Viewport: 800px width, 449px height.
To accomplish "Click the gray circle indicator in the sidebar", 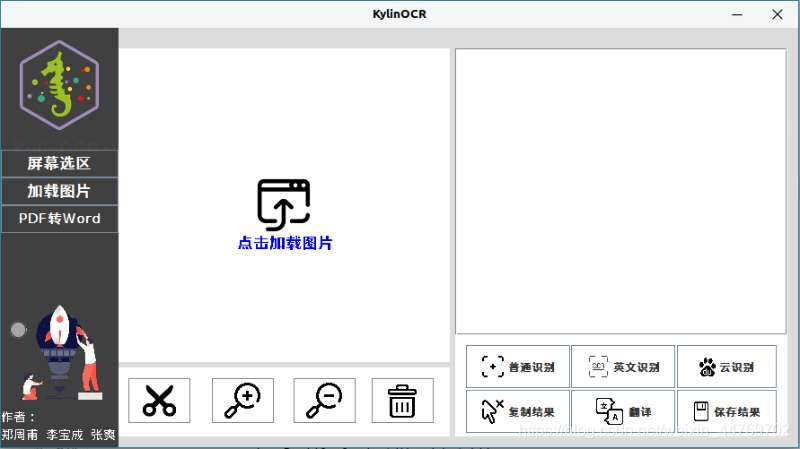I will click(x=18, y=330).
